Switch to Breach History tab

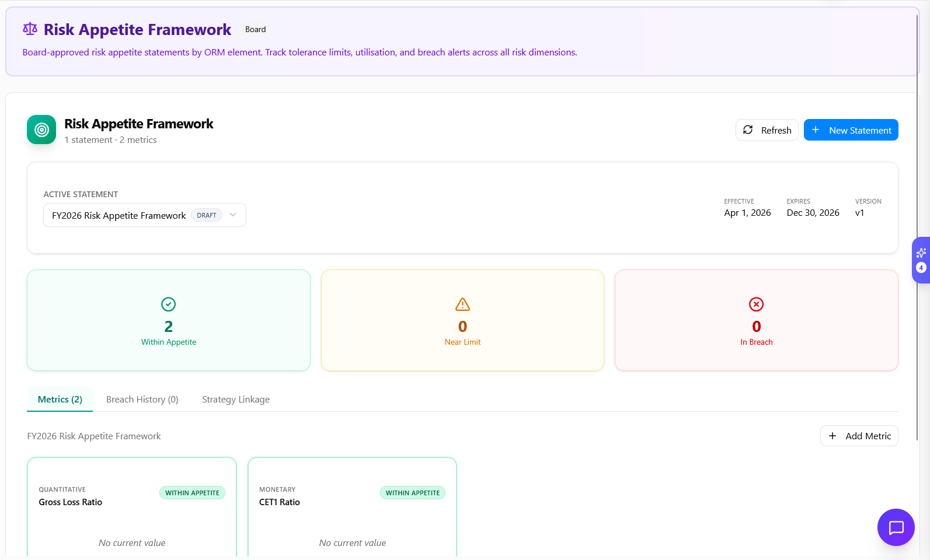pyautogui.click(x=142, y=400)
